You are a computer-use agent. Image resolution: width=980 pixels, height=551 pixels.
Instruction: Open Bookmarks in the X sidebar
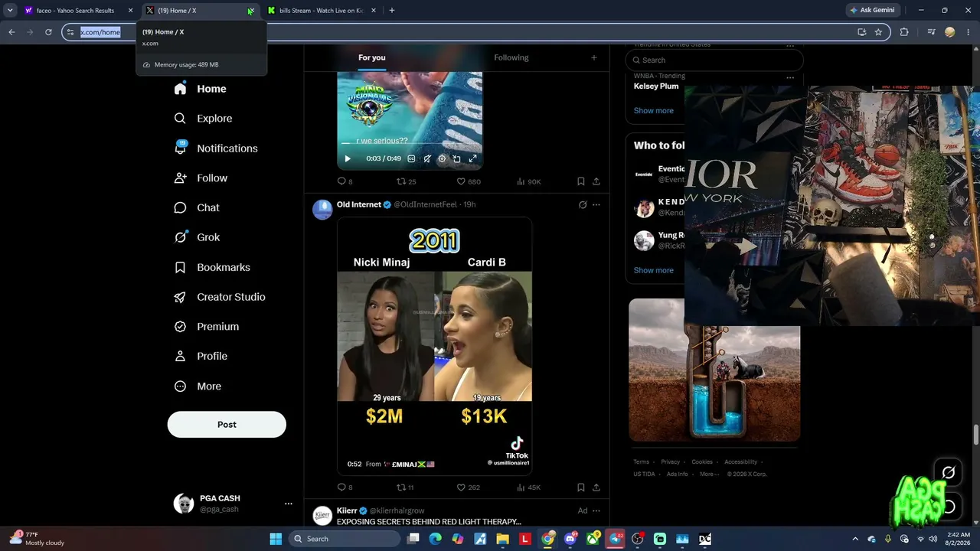tap(212, 267)
